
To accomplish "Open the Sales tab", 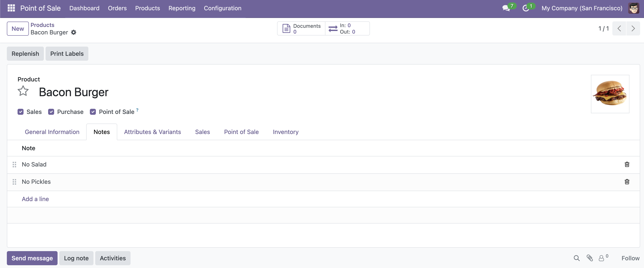I will (202, 132).
